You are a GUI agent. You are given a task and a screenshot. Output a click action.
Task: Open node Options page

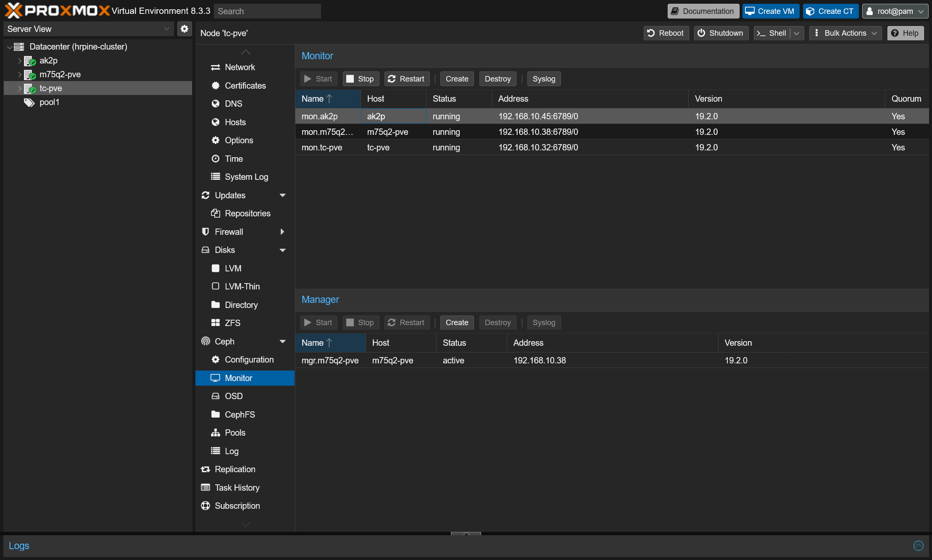[x=245, y=140]
